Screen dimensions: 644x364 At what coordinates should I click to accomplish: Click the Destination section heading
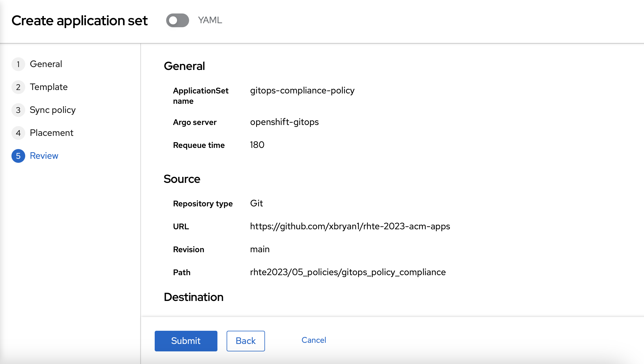[194, 297]
